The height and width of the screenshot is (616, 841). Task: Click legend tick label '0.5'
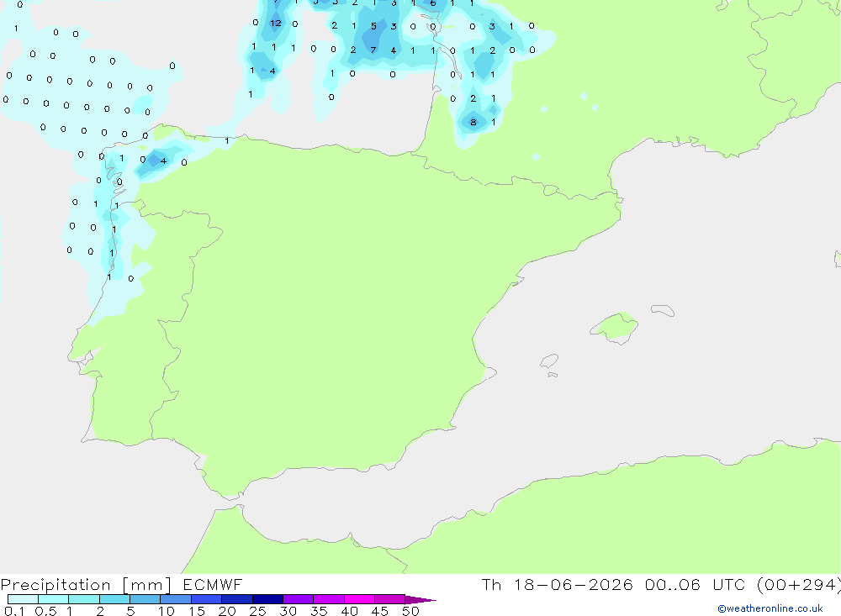(x=45, y=611)
